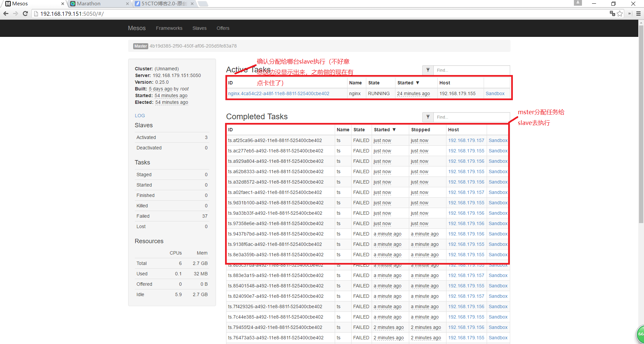Click ts.9437b7bd task ID text
The width and height of the screenshot is (644, 344).
point(276,234)
